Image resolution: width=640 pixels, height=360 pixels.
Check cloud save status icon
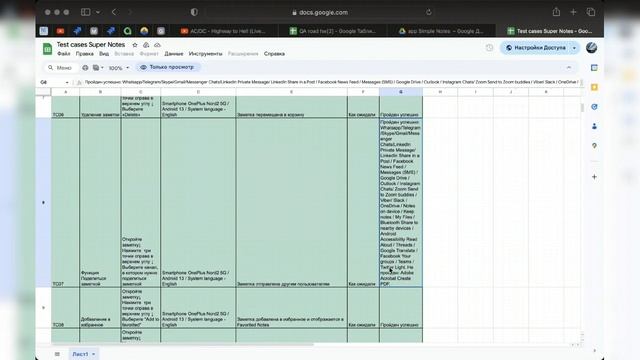(158, 45)
